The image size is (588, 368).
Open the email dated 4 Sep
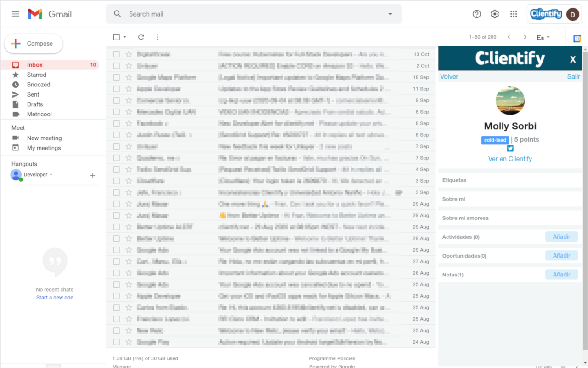tap(271, 169)
